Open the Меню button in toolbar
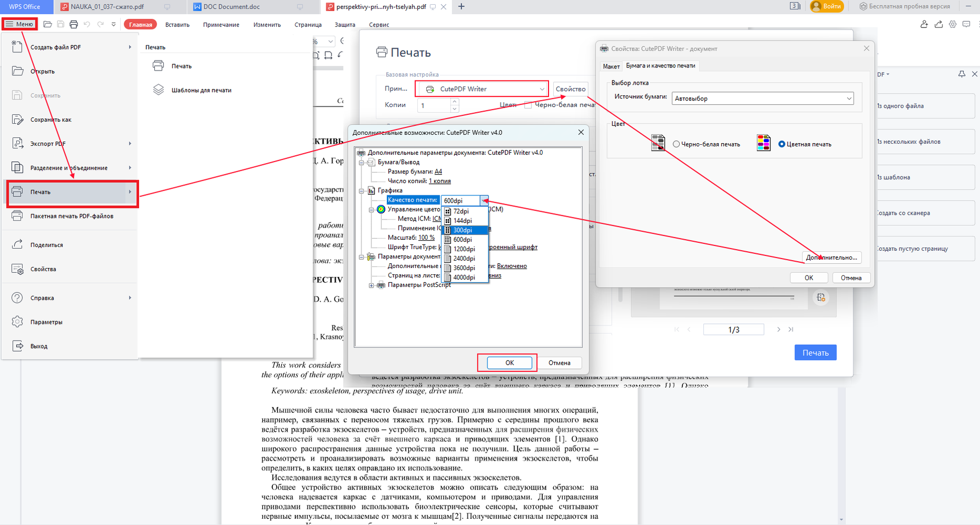The image size is (980, 525). point(19,24)
